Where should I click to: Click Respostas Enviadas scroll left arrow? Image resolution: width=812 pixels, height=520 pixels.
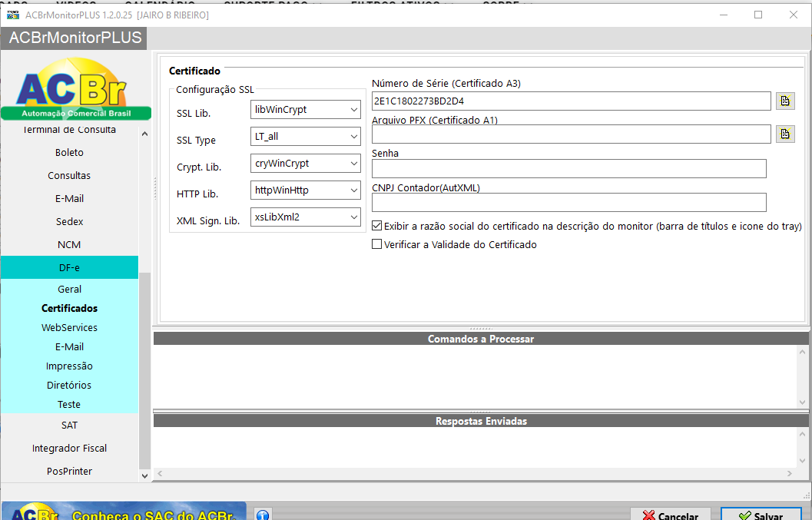[160, 473]
